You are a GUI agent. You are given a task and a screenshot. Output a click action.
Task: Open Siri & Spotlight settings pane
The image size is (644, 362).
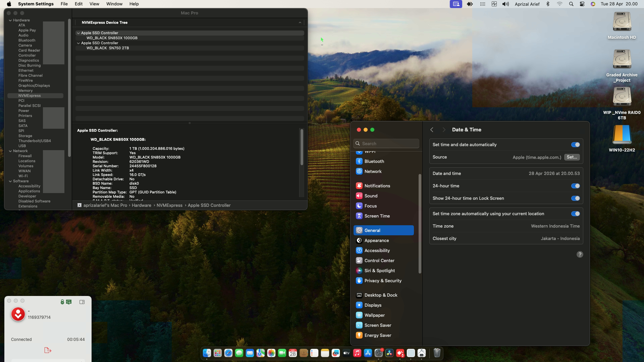383,270
